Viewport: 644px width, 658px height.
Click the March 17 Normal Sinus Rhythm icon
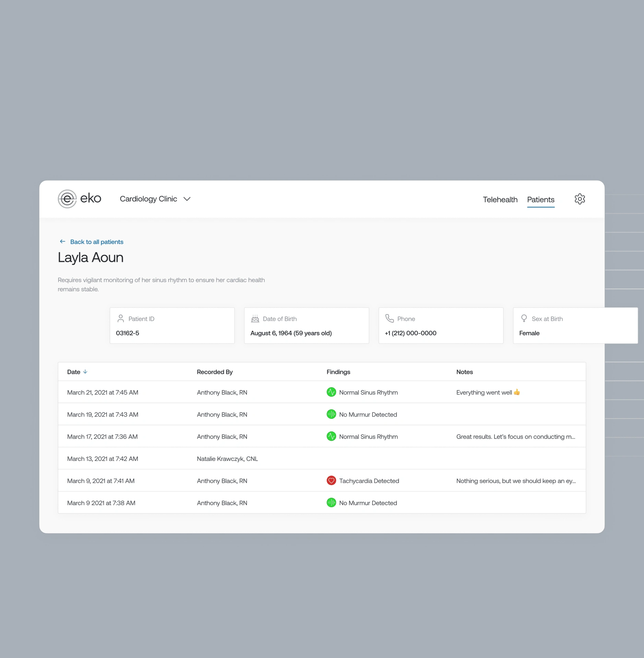pos(331,436)
